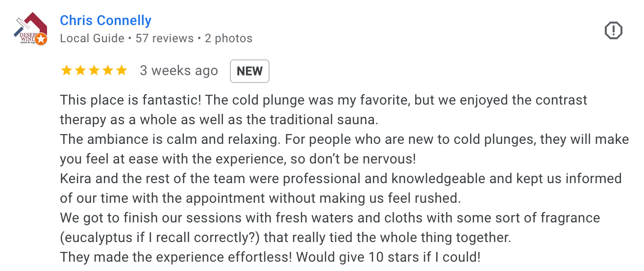Click the second rating star

click(x=80, y=71)
